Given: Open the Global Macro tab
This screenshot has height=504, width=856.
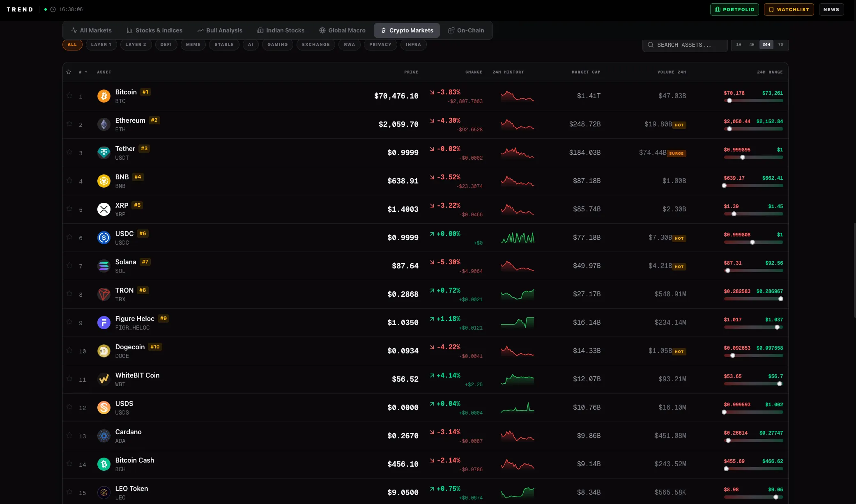Looking at the screenshot, I should coord(342,30).
